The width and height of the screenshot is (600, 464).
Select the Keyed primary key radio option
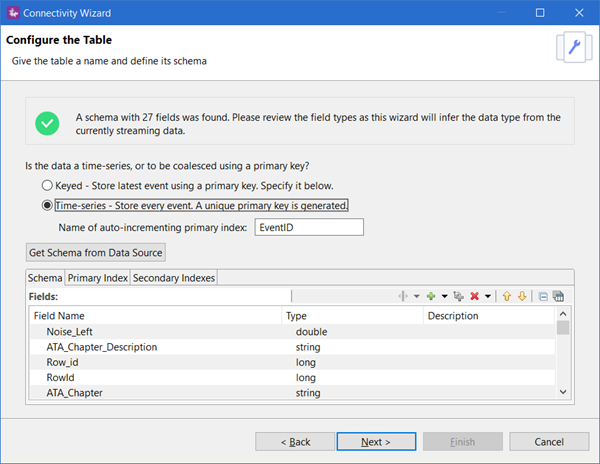click(x=47, y=186)
